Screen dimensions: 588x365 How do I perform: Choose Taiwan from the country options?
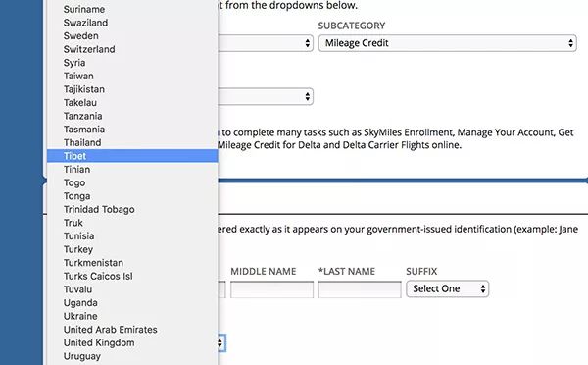(x=132, y=76)
